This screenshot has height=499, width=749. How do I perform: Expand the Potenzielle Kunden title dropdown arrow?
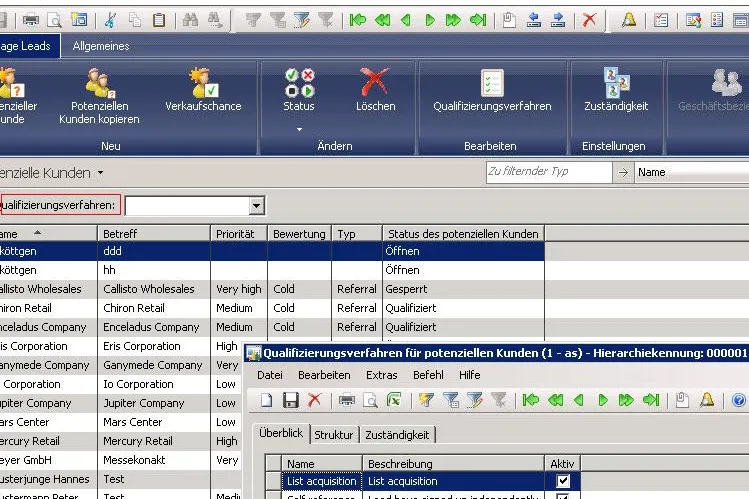[x=100, y=172]
